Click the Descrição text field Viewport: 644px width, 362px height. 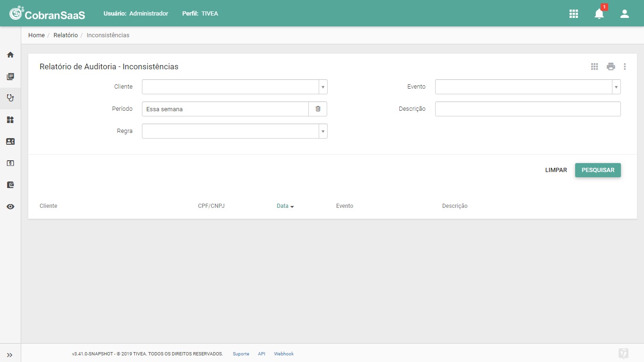[x=528, y=109]
